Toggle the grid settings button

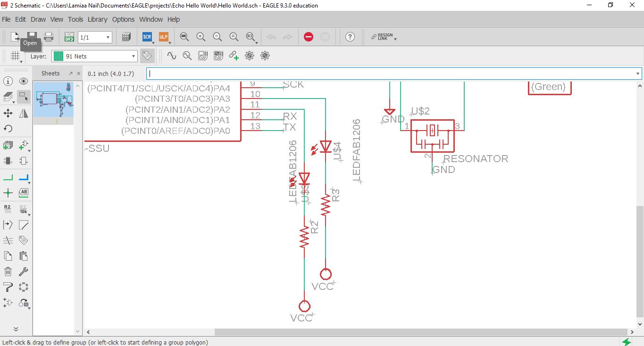pos(15,56)
